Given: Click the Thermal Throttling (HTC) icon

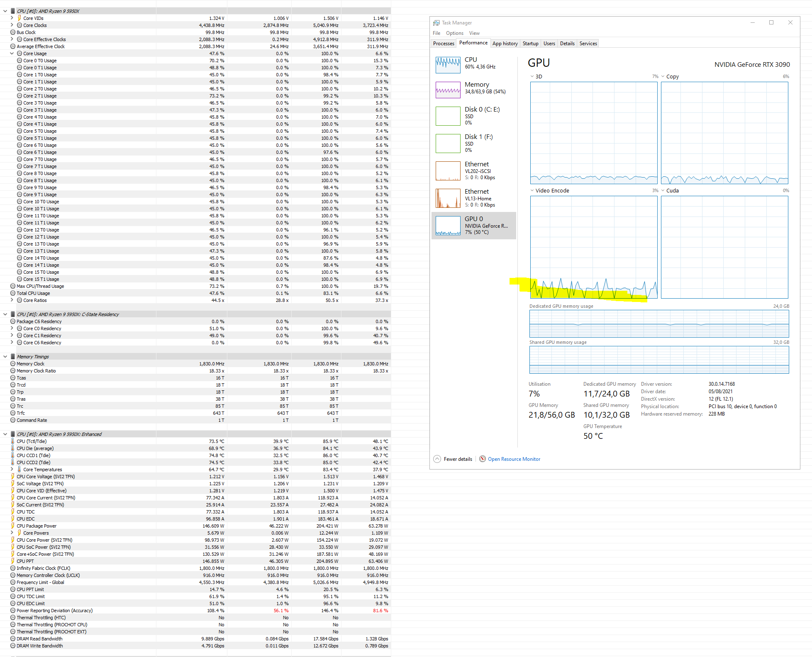Looking at the screenshot, I should tap(13, 618).
